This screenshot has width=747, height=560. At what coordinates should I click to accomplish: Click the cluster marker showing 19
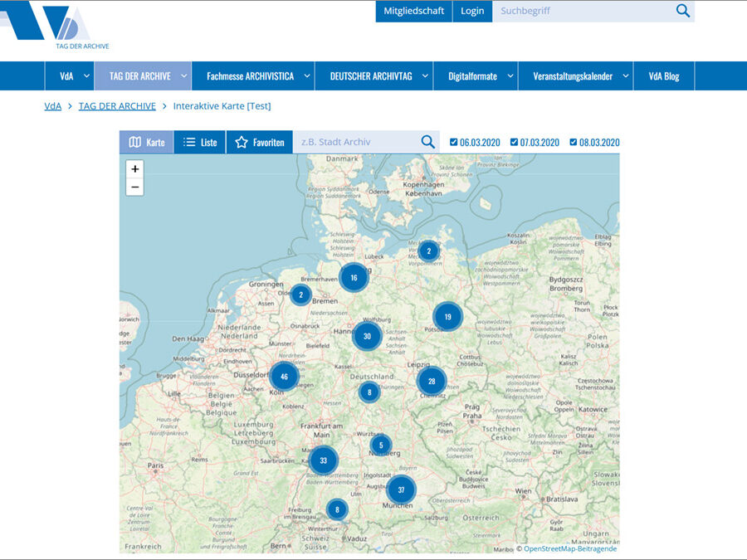[448, 317]
